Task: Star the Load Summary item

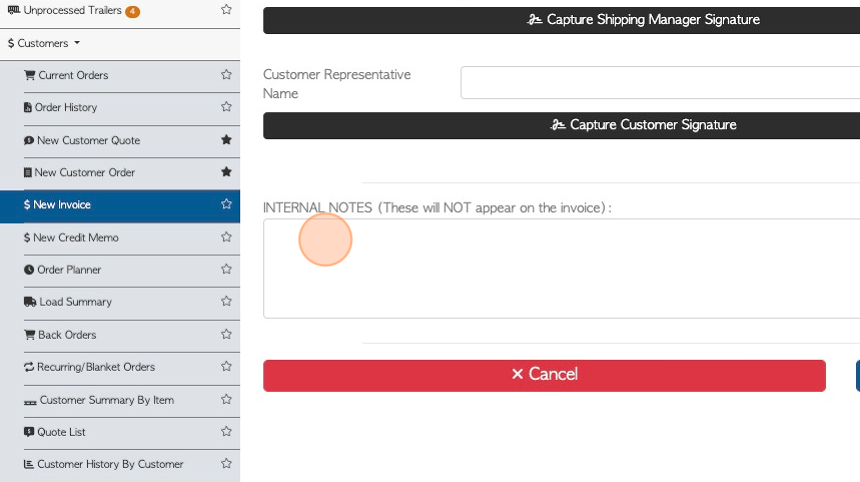Action: pos(226,301)
